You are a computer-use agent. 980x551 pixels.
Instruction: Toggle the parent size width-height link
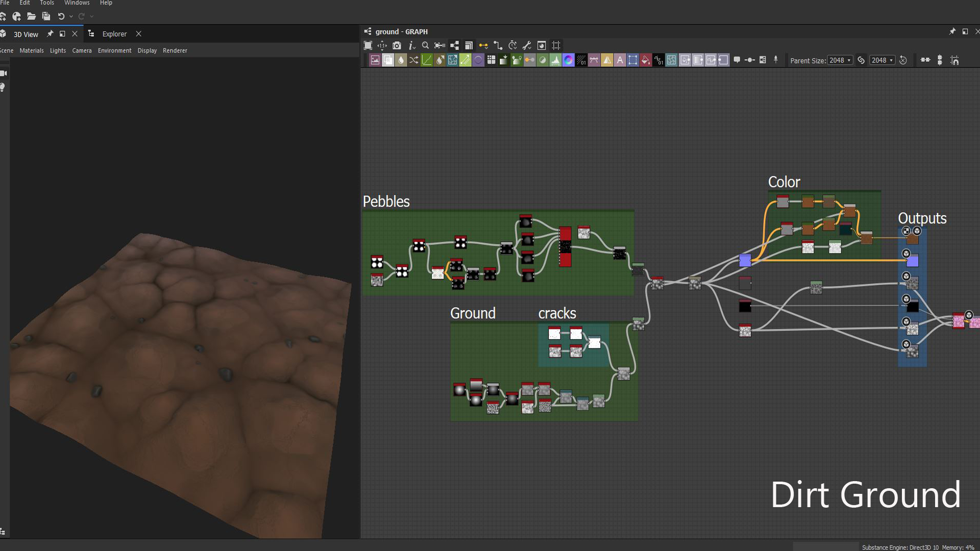pos(861,60)
